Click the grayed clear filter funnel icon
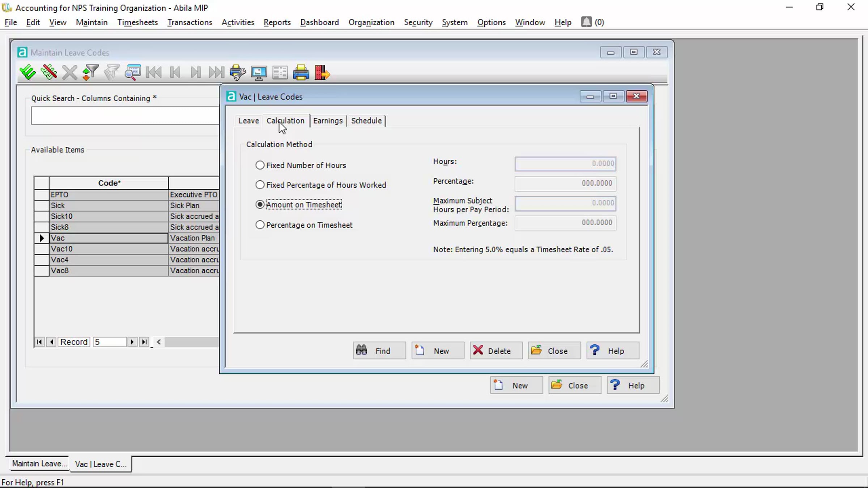 tap(111, 73)
